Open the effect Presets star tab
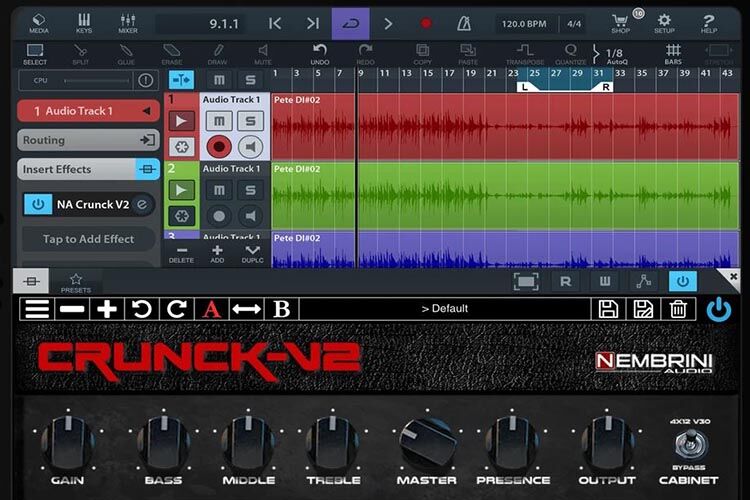Image resolution: width=750 pixels, height=500 pixels. 76,282
